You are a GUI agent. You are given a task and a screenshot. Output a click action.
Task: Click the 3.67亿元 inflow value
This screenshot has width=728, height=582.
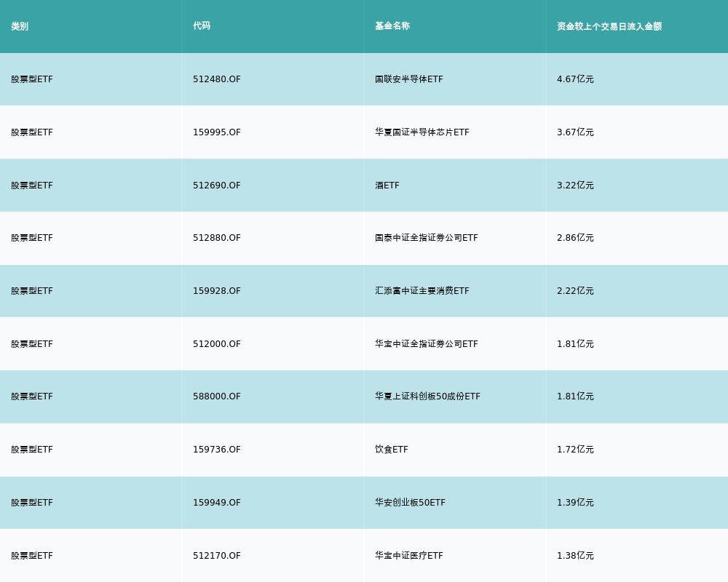click(575, 132)
